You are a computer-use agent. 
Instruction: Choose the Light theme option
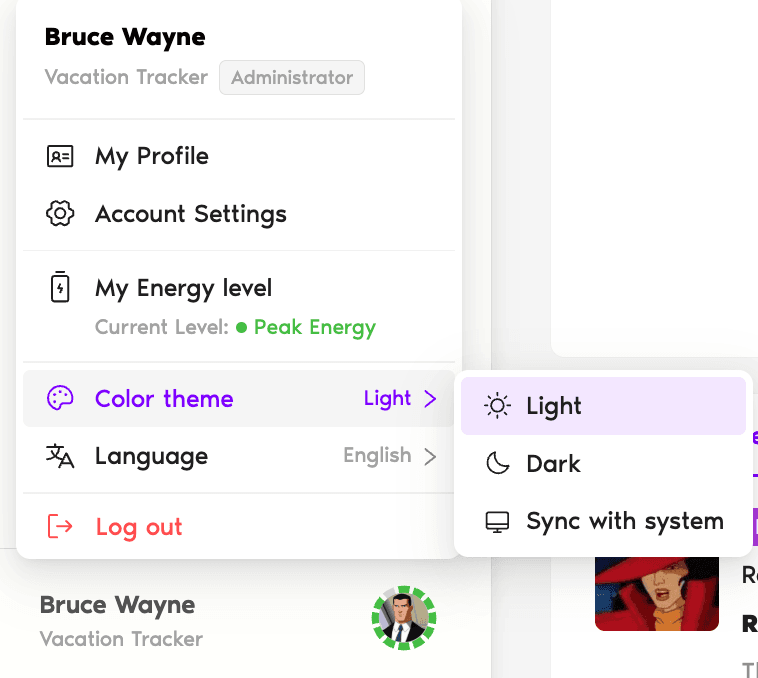coord(603,406)
